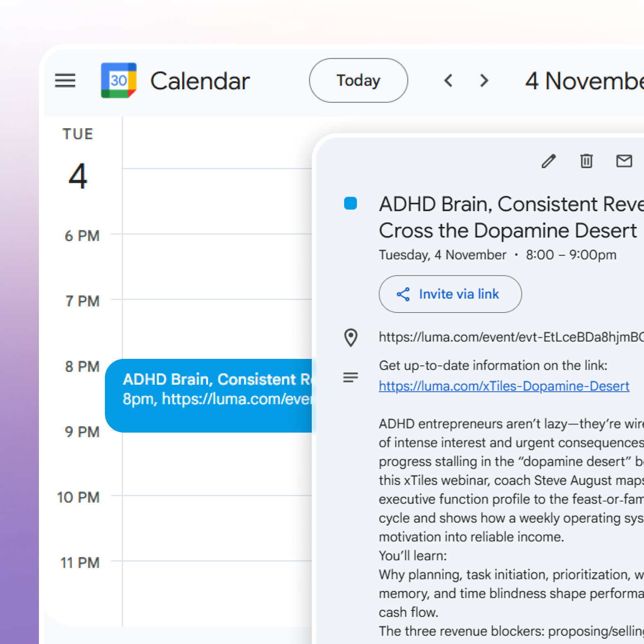
Task: Click the description lines icon
Action: (351, 377)
